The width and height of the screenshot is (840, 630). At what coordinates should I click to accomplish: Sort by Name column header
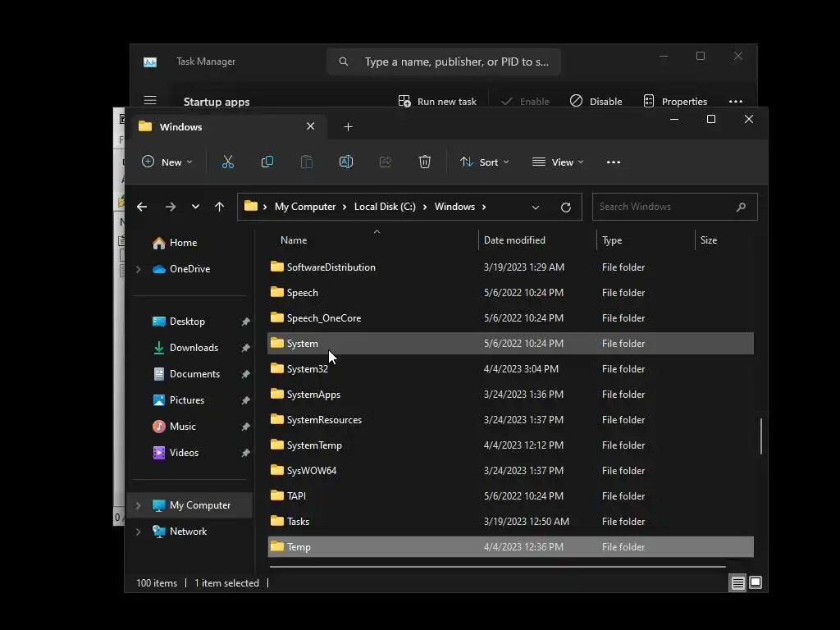click(294, 240)
